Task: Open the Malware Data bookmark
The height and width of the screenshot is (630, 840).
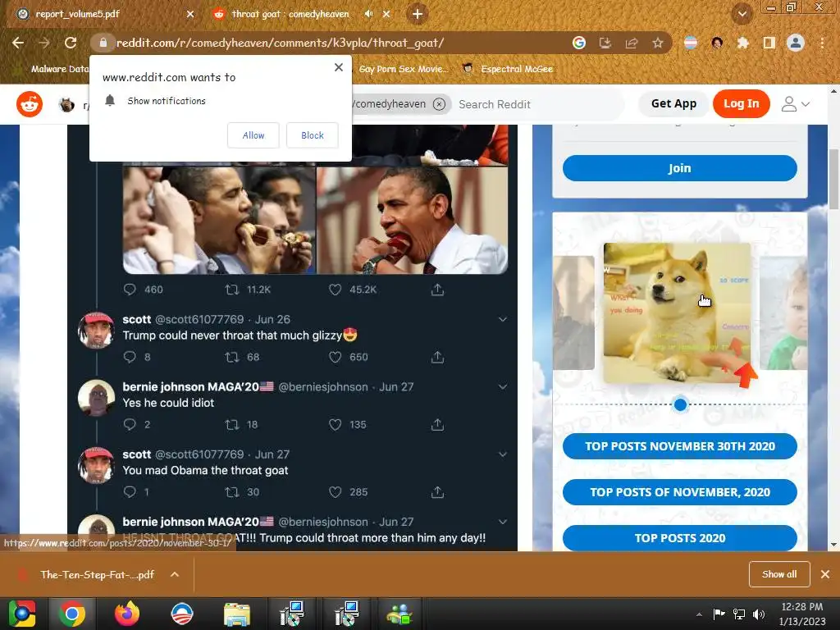Action: 53,69
